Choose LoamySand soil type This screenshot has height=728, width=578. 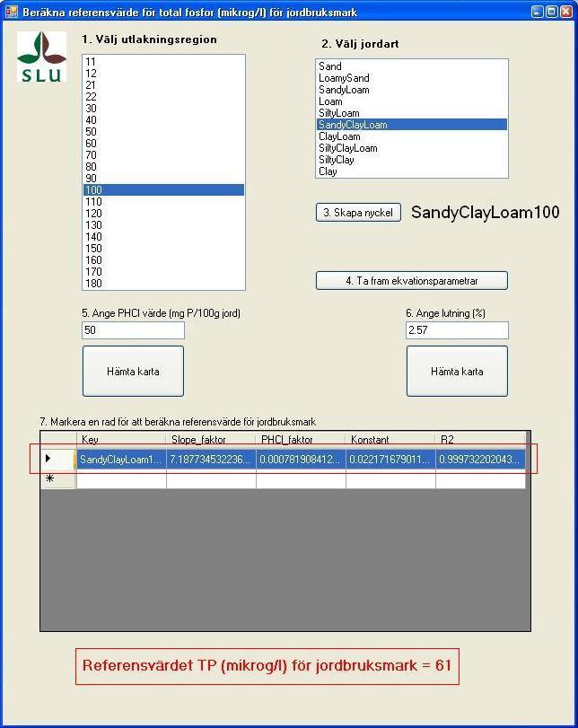click(412, 78)
